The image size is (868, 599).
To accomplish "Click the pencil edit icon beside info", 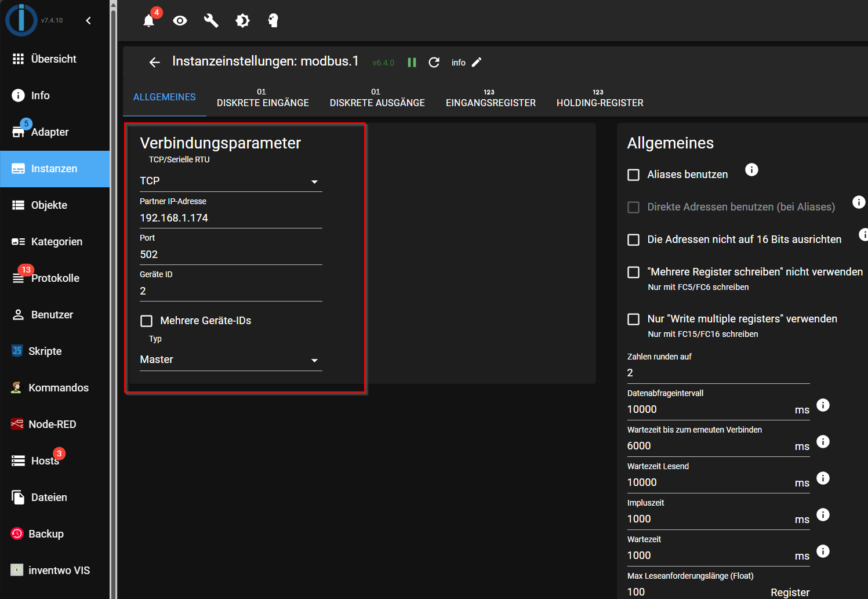I will coord(477,63).
